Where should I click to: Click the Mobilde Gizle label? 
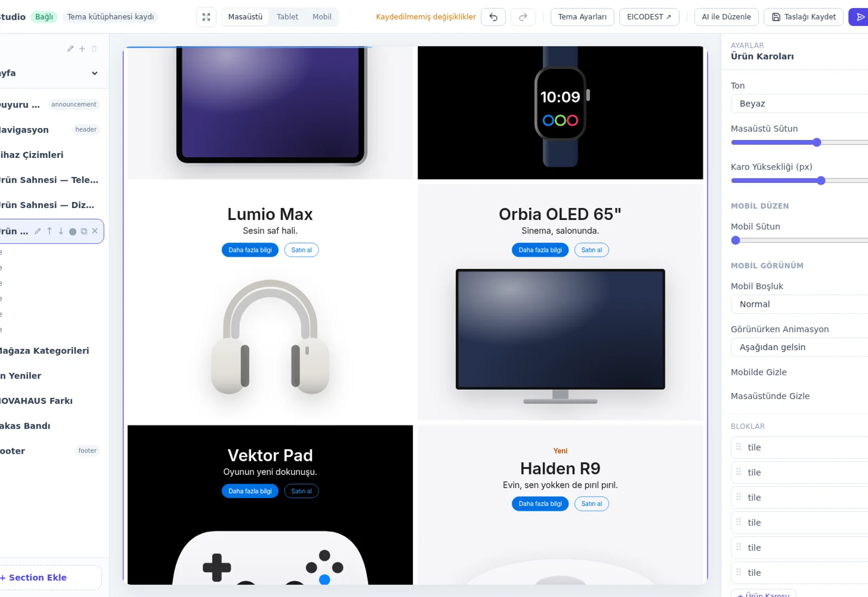click(x=758, y=372)
